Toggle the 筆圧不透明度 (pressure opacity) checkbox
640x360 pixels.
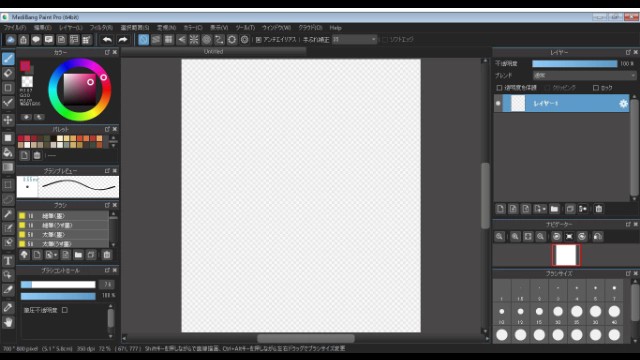tap(64, 310)
